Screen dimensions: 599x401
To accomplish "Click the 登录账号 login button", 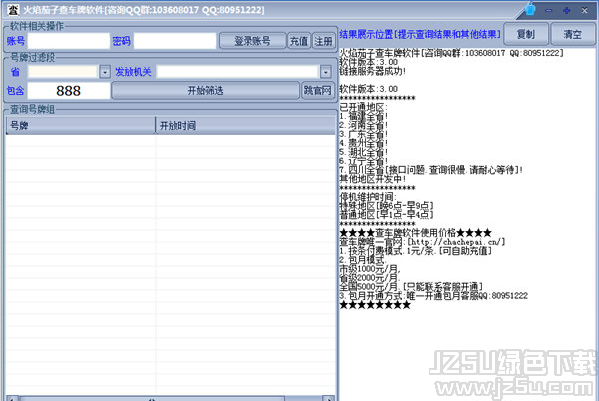I will [253, 41].
